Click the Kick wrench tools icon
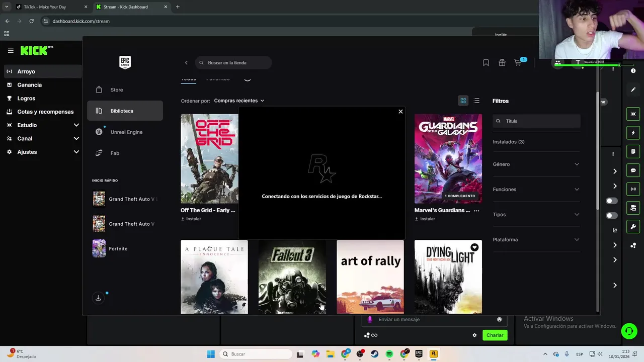 (633, 226)
